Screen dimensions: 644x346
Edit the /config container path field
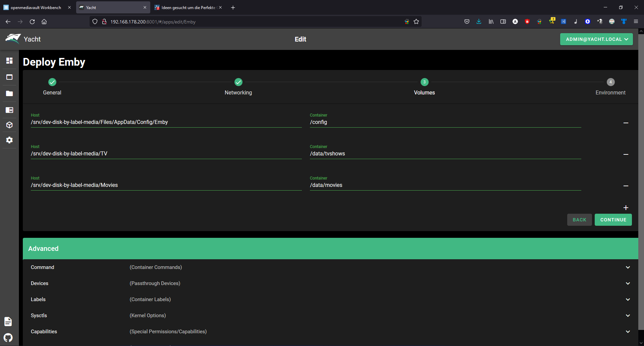[x=445, y=122]
